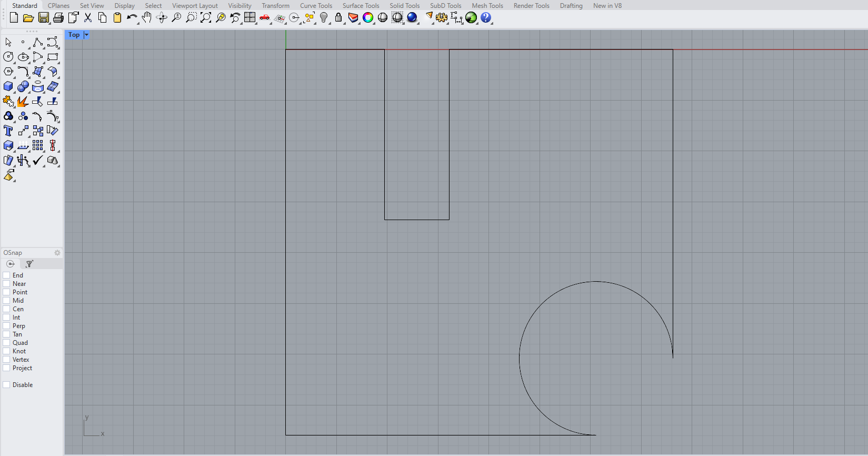Click the Copy icon in the toolbar

click(102, 18)
